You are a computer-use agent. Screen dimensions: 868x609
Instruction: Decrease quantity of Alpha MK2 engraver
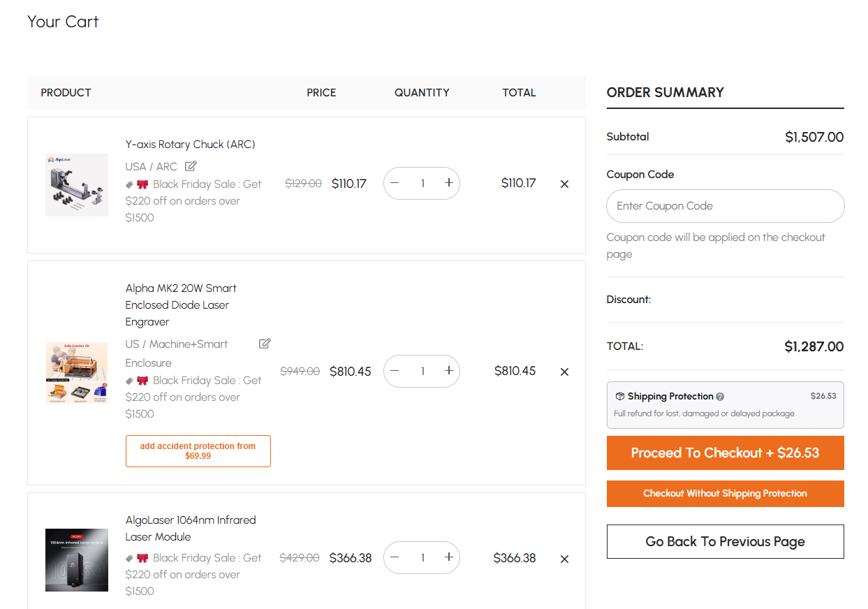click(x=395, y=371)
